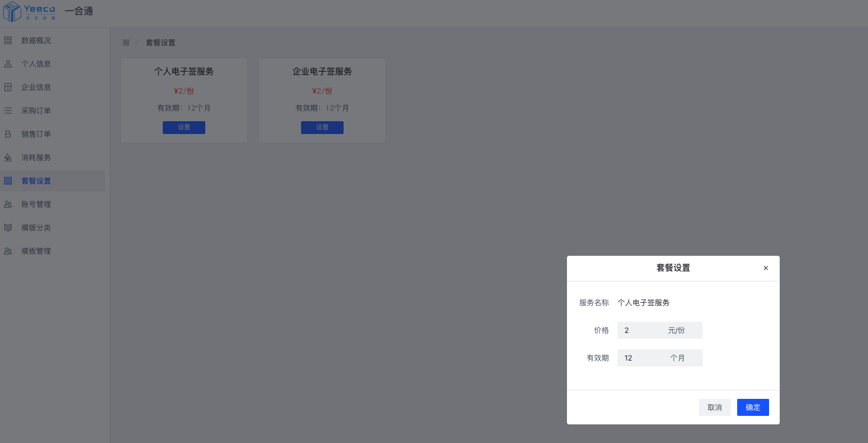Click the 模版分类 book icon

[8, 228]
